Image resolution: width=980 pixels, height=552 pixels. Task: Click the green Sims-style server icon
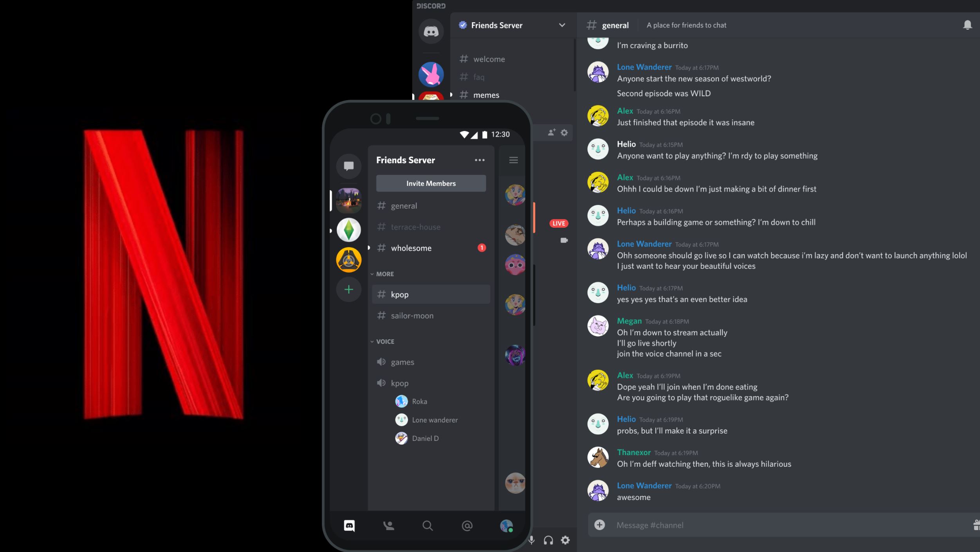click(348, 230)
